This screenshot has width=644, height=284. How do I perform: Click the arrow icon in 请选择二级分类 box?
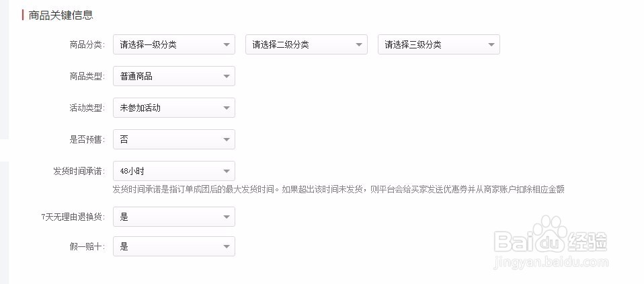tap(358, 45)
